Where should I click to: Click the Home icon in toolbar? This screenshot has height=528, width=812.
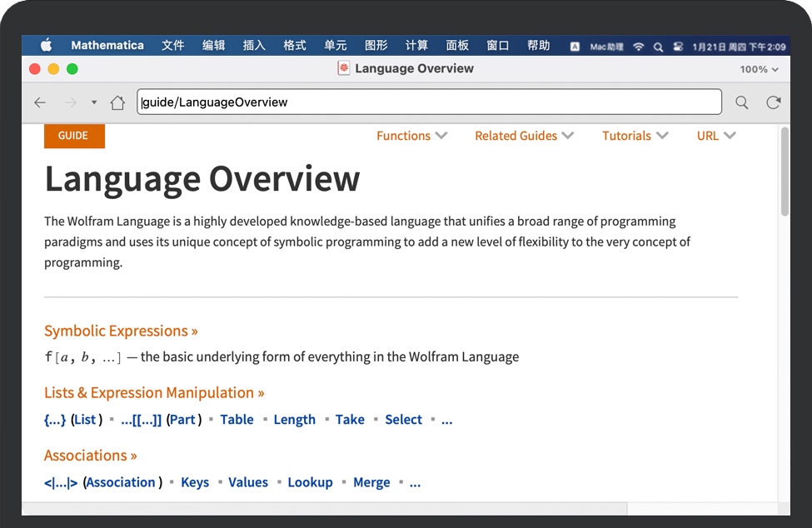tap(117, 102)
